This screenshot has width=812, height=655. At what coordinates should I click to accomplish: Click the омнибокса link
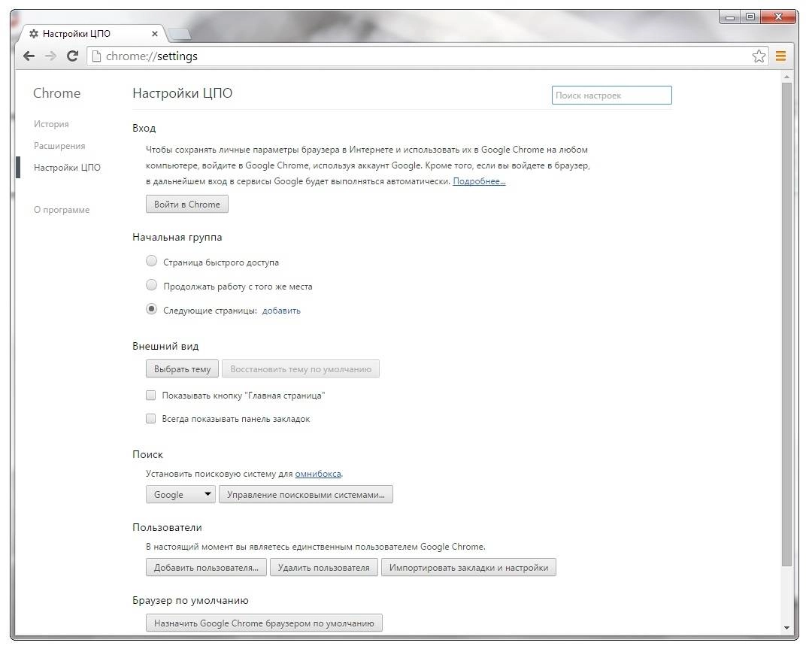click(318, 474)
